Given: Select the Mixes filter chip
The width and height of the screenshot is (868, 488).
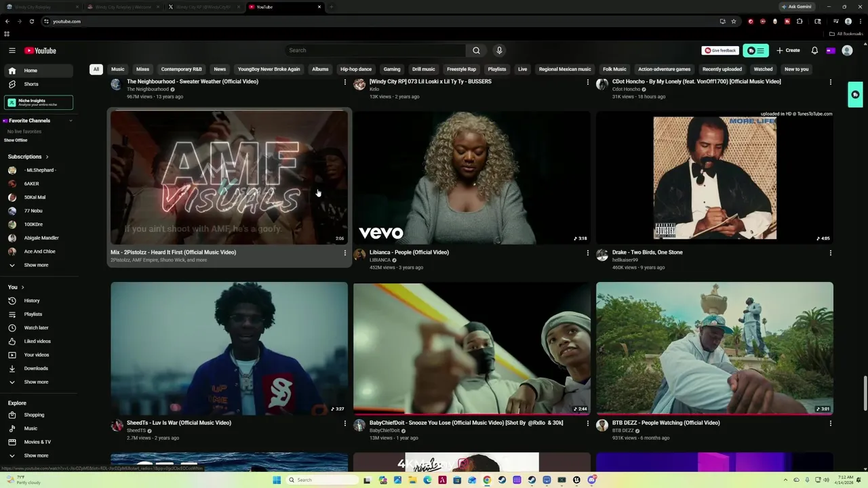Looking at the screenshot, I should click(x=142, y=69).
